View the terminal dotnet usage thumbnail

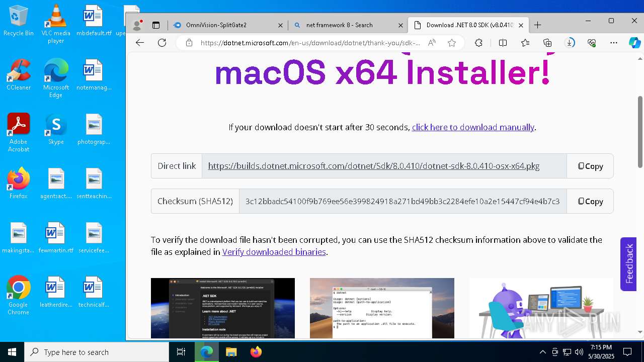coord(382,308)
